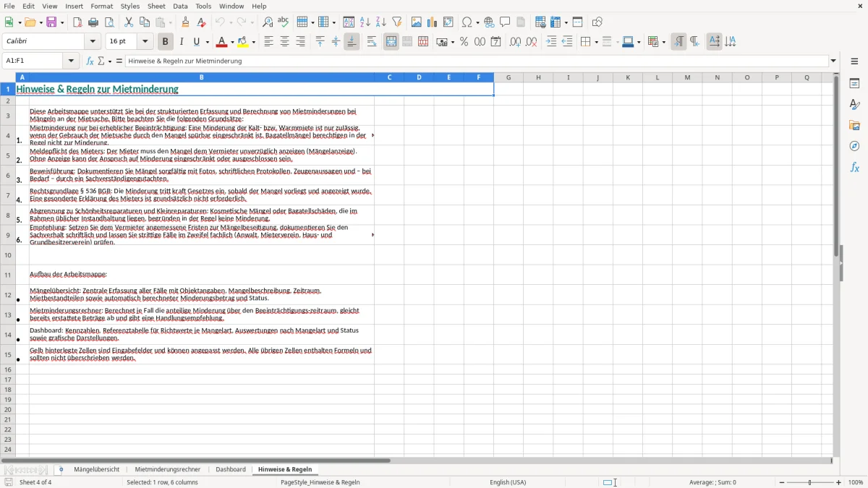The height and width of the screenshot is (488, 868).
Task: Apply the red font color swatch
Action: click(222, 42)
